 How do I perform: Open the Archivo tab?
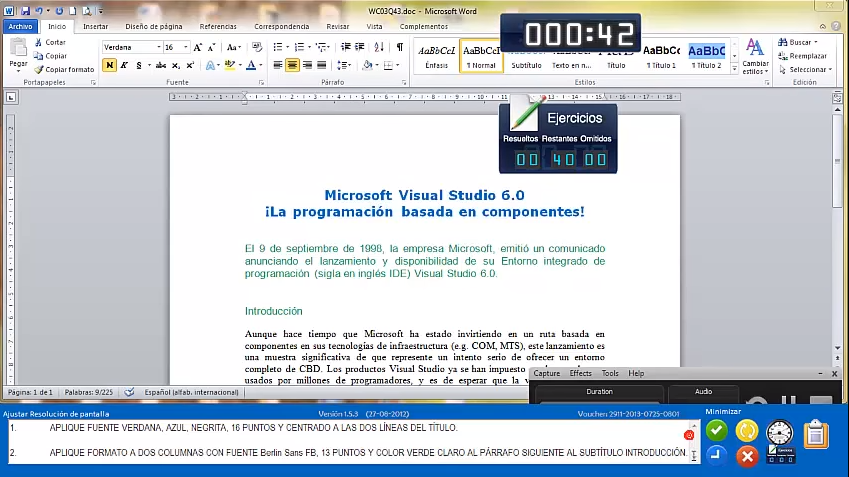point(20,26)
